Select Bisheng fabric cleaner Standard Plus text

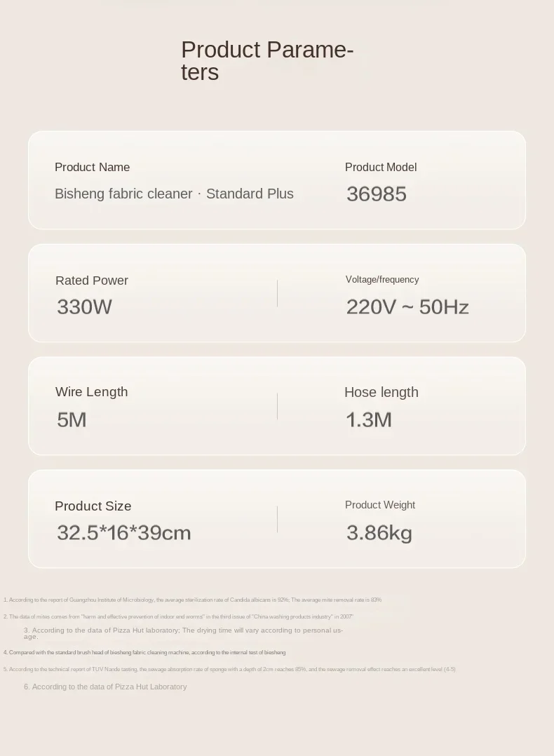coord(174,194)
